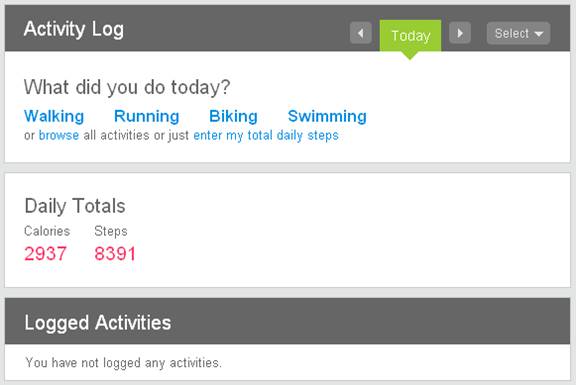
Task: Choose the Running activity link
Action: (147, 116)
